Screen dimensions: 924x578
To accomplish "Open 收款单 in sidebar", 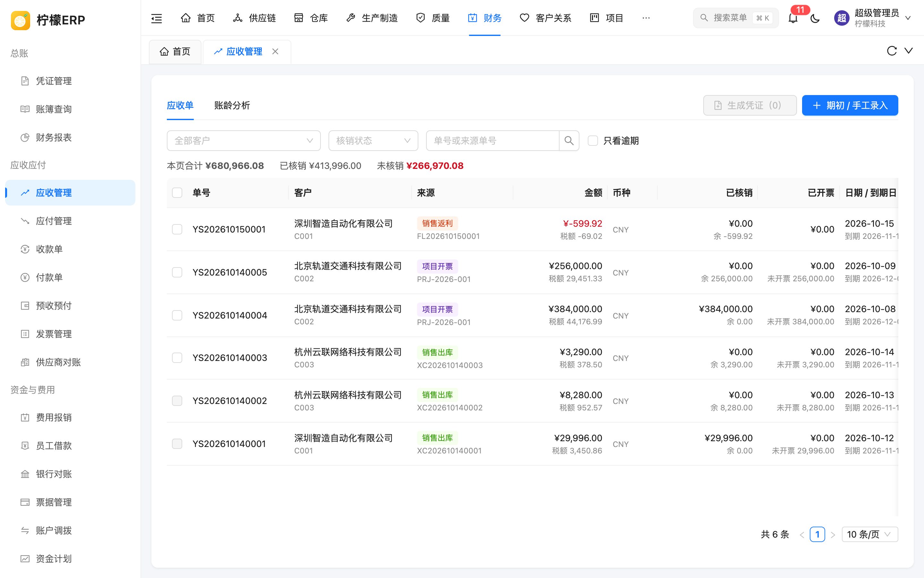I will click(70, 249).
